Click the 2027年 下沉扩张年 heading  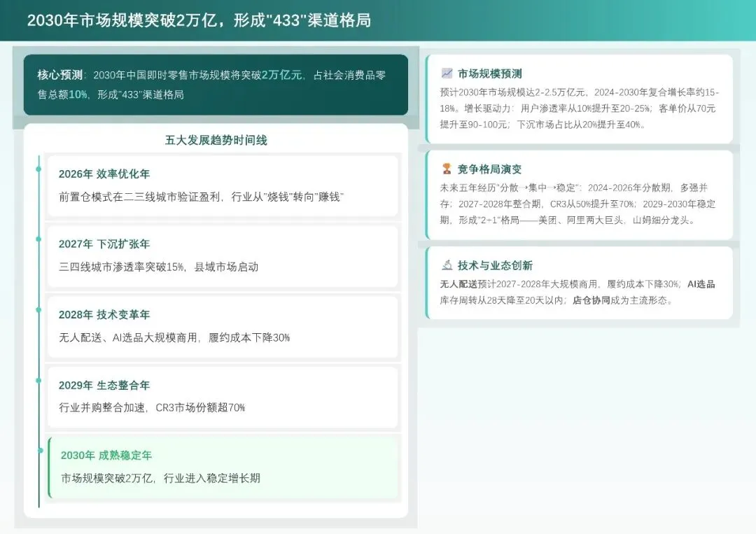pyautogui.click(x=104, y=244)
